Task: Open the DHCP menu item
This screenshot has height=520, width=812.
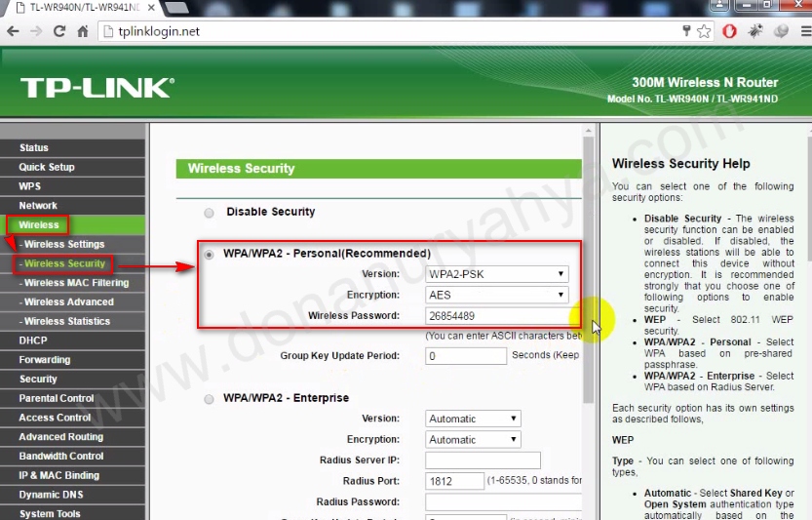Action: 72,340
